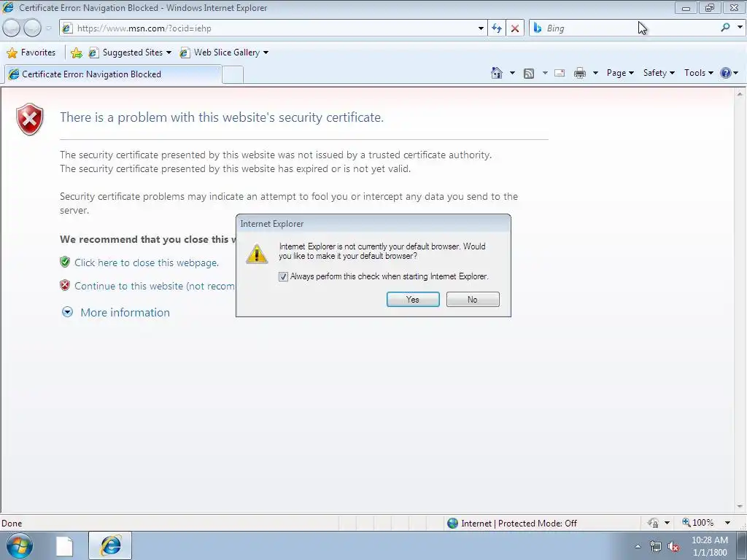Click the Back navigation button
The width and height of the screenshot is (747, 560).
(x=12, y=28)
